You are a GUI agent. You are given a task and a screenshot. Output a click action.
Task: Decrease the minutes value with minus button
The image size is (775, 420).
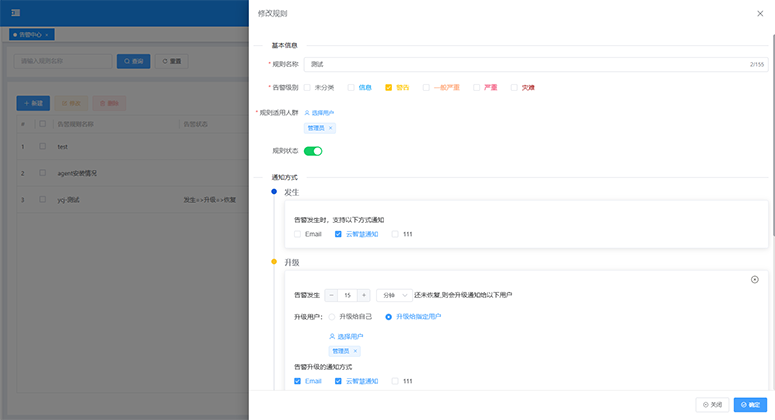[x=331, y=295]
